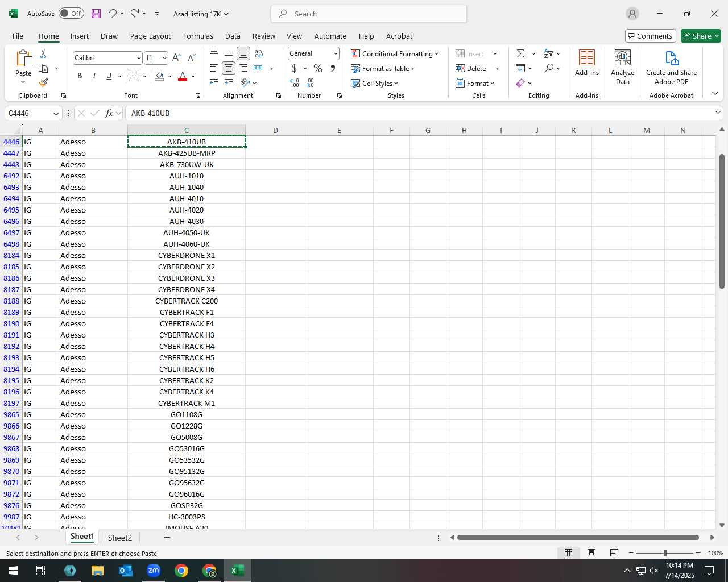Activate the Format Painter brush

(x=43, y=83)
